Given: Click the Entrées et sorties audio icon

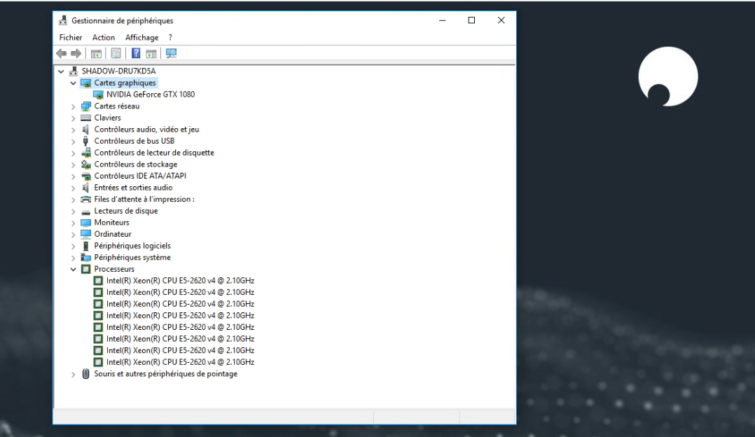Looking at the screenshot, I should [x=86, y=188].
